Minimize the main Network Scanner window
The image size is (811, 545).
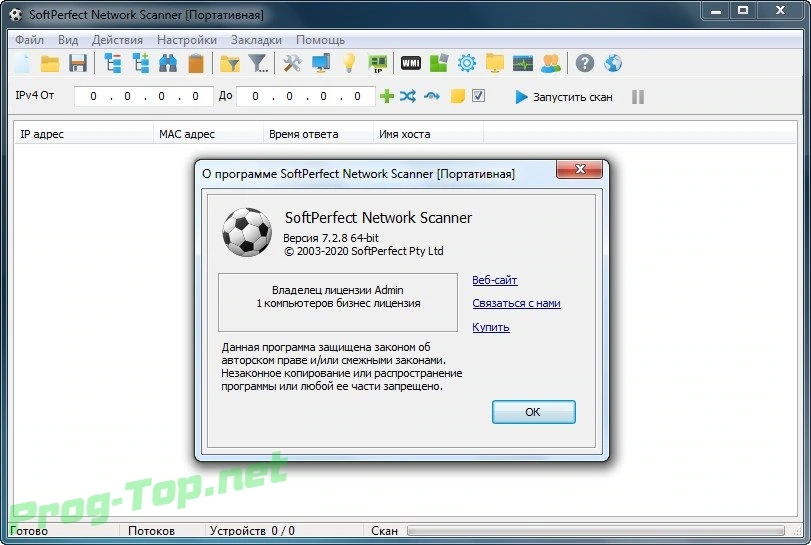(x=716, y=10)
